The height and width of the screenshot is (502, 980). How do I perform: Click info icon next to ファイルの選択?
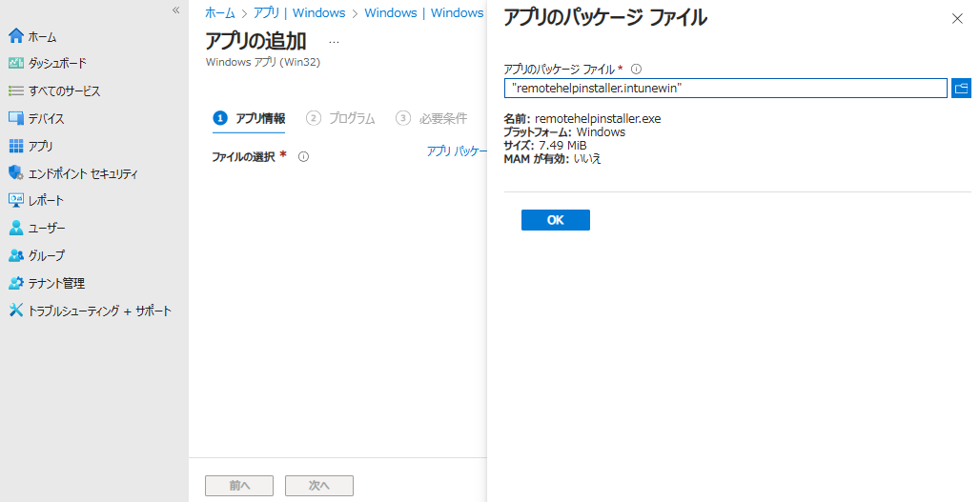(x=304, y=157)
